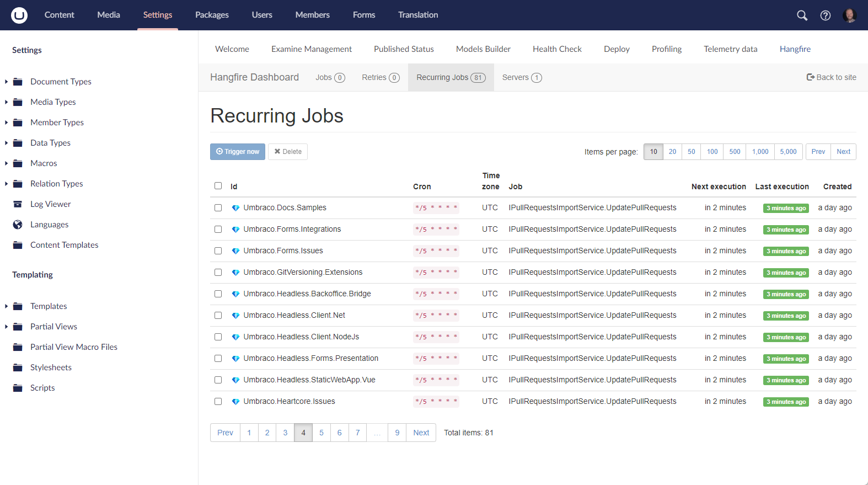868x485 pixels.
Task: Click diamond icon beside Umbraco.Headless.Client.Net
Action: [x=235, y=316]
